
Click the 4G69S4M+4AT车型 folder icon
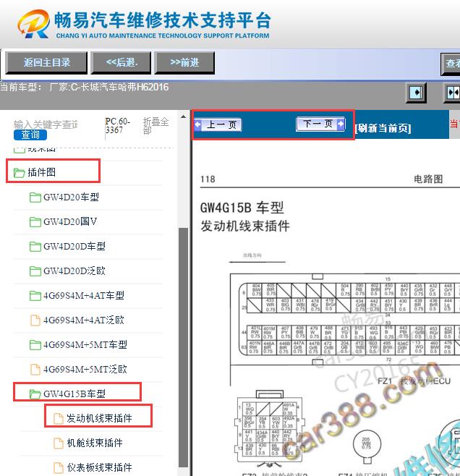point(35,296)
